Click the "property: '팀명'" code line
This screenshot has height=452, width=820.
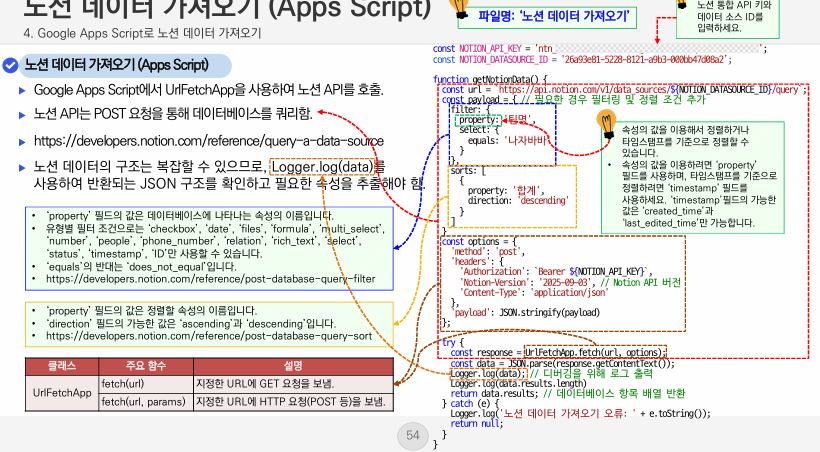[x=497, y=120]
